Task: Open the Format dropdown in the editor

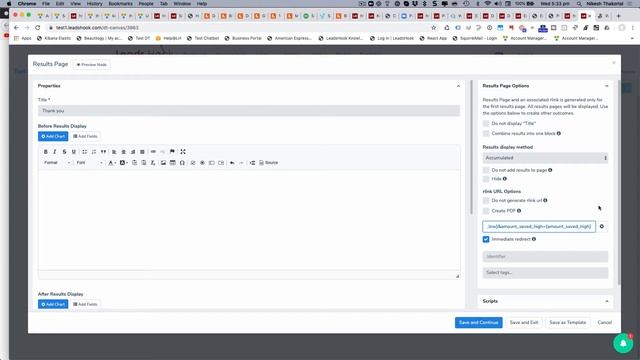Action: pos(57,163)
